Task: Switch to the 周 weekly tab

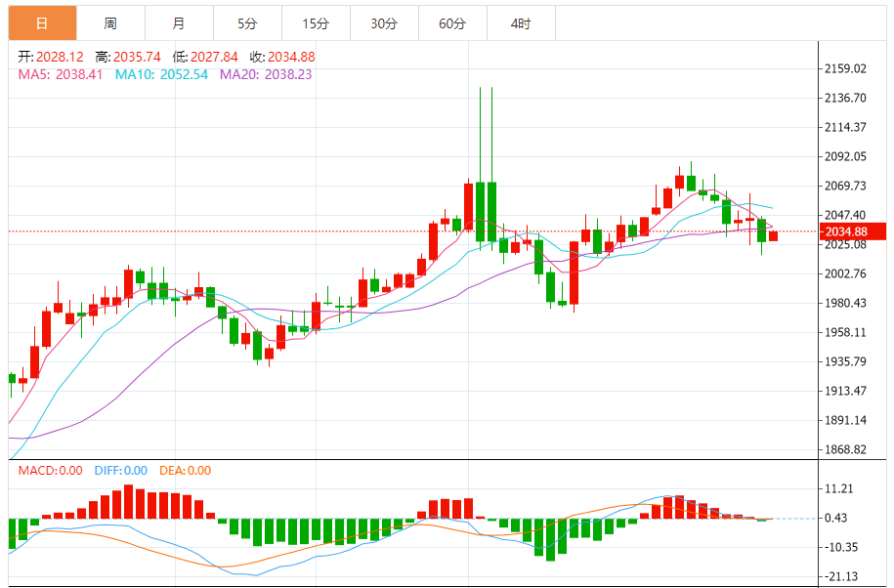Action: point(110,23)
